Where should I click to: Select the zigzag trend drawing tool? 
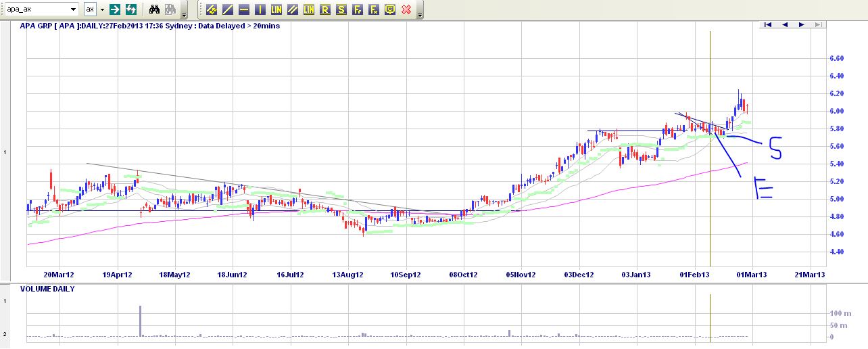tap(212, 9)
